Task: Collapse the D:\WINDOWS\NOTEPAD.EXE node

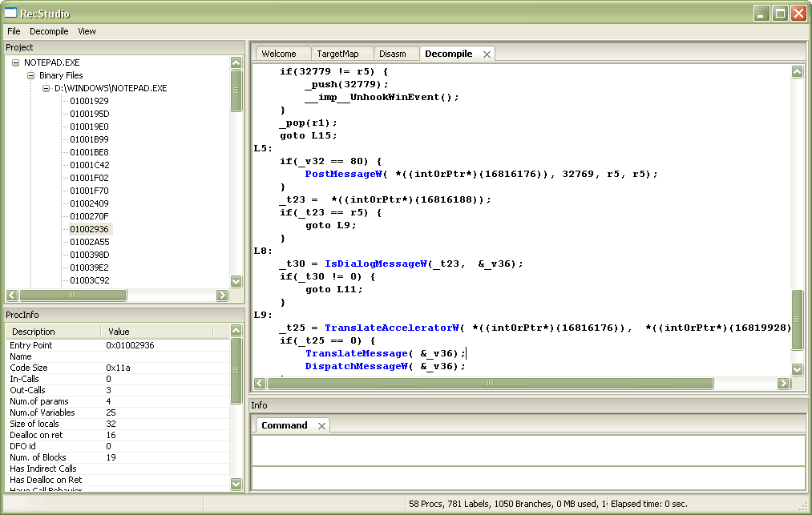Action: (x=46, y=89)
